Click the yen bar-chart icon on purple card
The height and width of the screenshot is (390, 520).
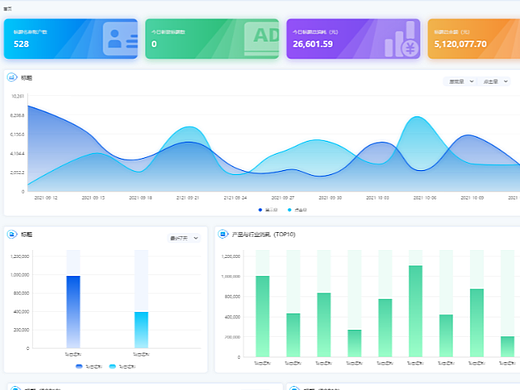(401, 39)
